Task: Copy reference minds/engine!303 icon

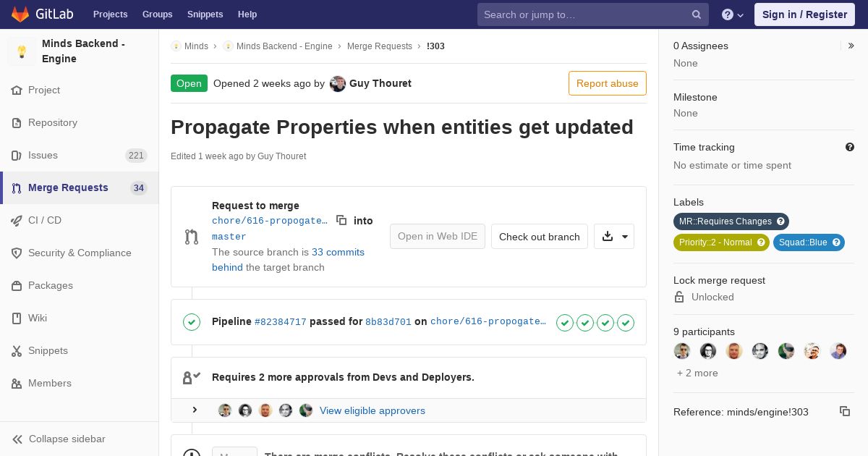Action: (845, 411)
